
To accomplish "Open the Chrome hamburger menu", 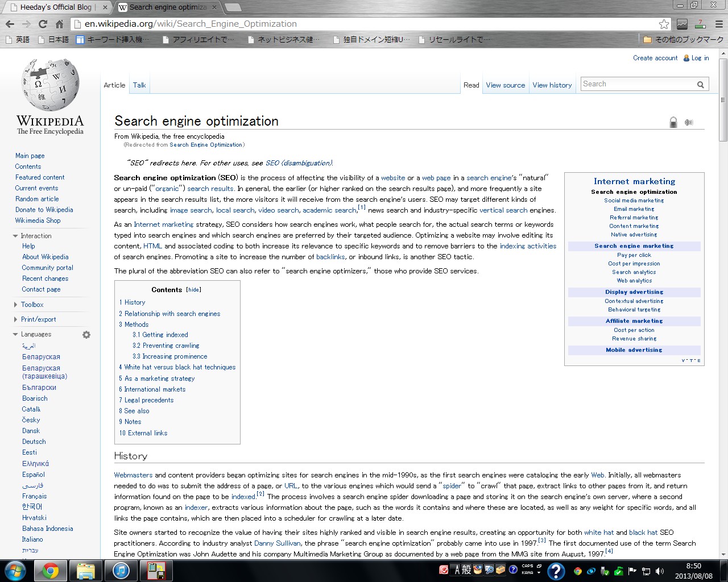I will pyautogui.click(x=718, y=24).
